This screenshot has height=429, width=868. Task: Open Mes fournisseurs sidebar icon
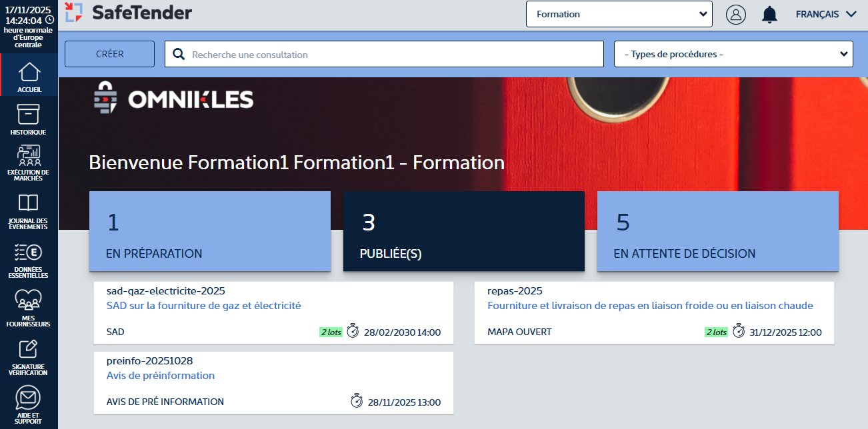click(29, 302)
